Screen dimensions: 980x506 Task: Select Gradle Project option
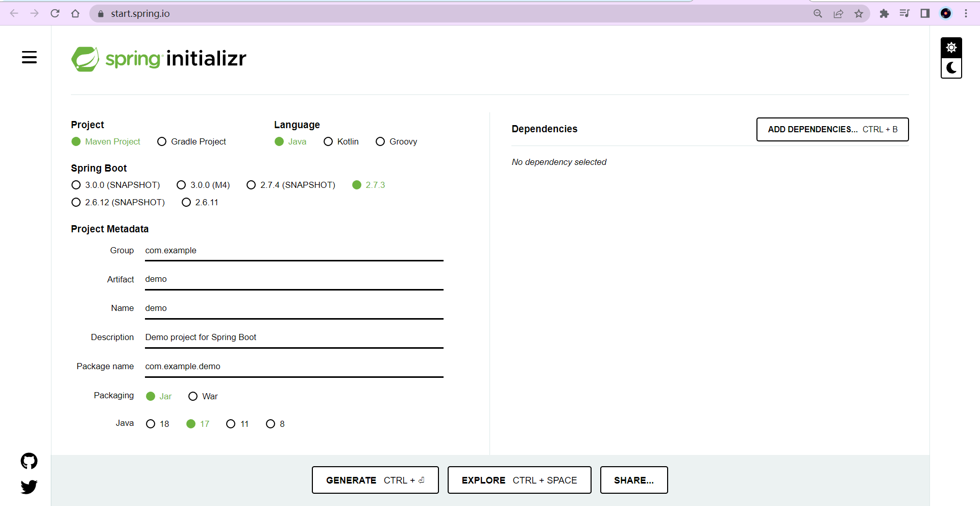click(x=191, y=141)
